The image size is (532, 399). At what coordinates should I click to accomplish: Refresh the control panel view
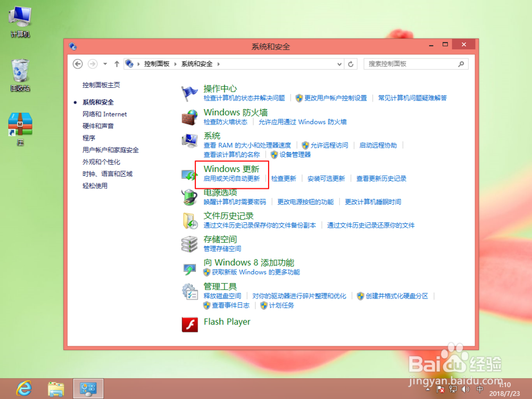[351, 64]
